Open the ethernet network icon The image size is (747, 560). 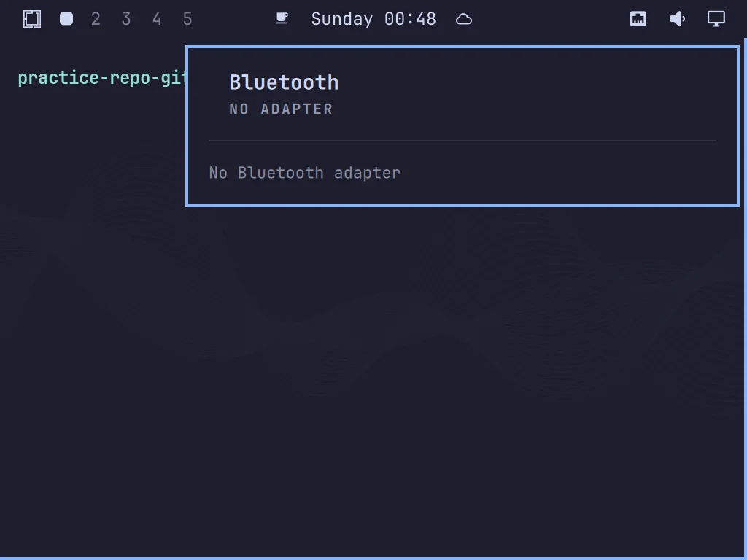point(638,19)
